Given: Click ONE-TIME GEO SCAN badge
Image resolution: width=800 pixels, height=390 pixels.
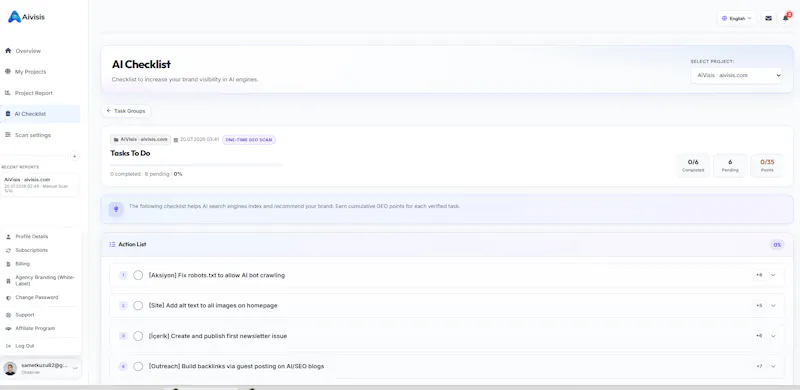Looking at the screenshot, I should click(x=249, y=140).
